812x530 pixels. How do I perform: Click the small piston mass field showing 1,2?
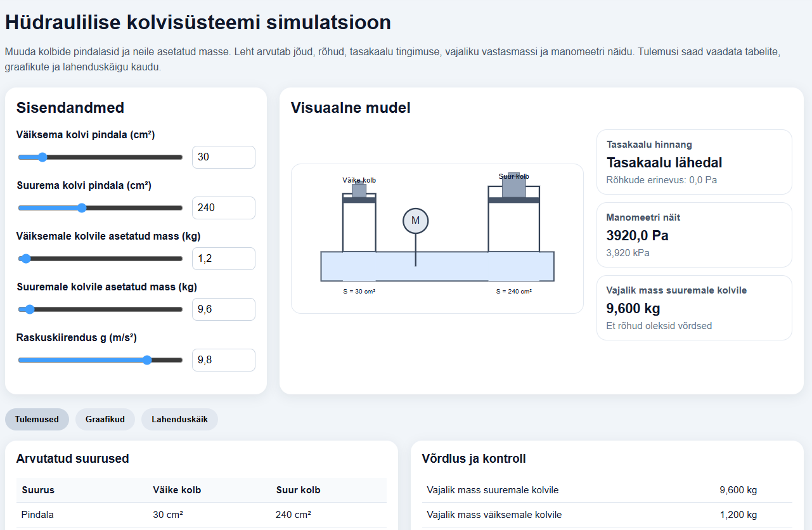(224, 259)
